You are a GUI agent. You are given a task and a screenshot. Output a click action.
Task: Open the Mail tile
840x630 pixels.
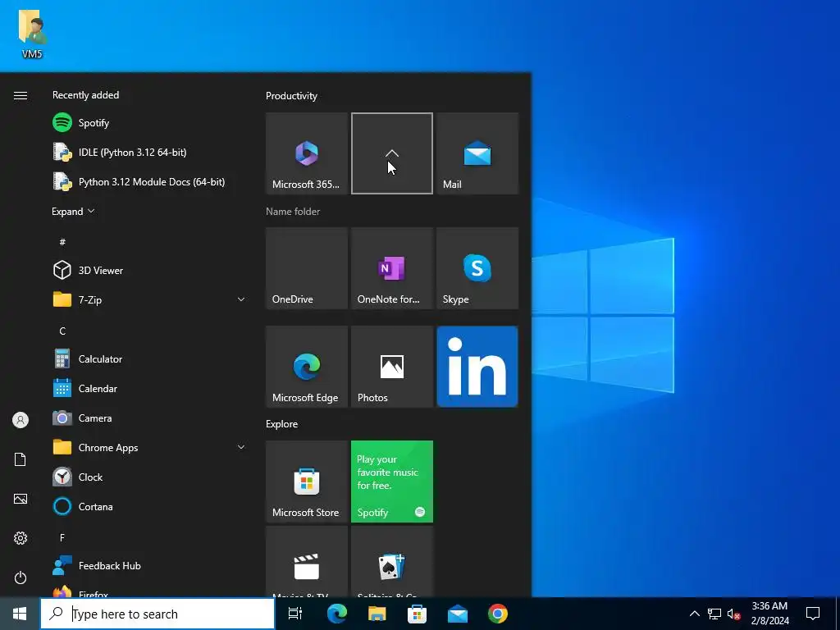(x=477, y=153)
